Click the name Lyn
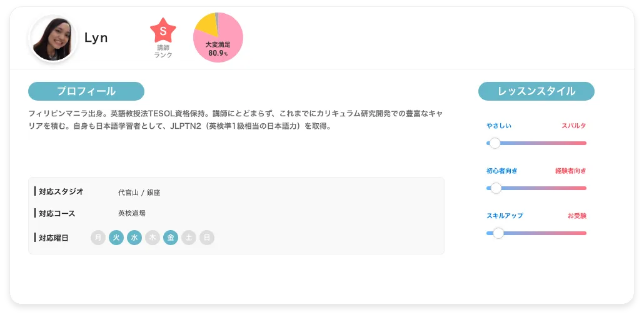This screenshot has width=644, height=317. tap(96, 38)
